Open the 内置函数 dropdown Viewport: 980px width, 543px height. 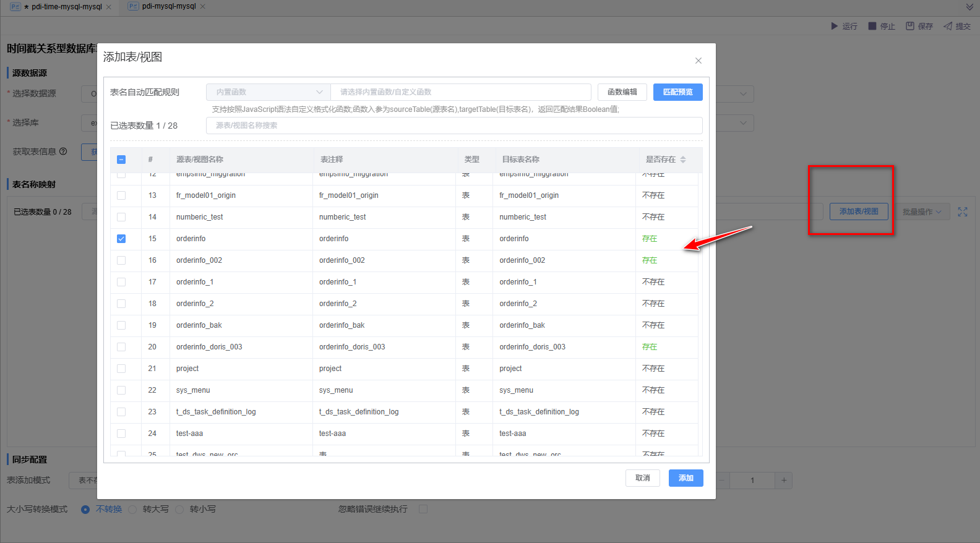(268, 92)
